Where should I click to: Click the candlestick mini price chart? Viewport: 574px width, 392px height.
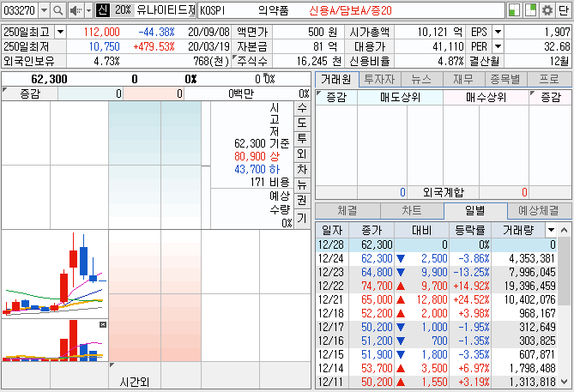pyautogui.click(x=55, y=274)
